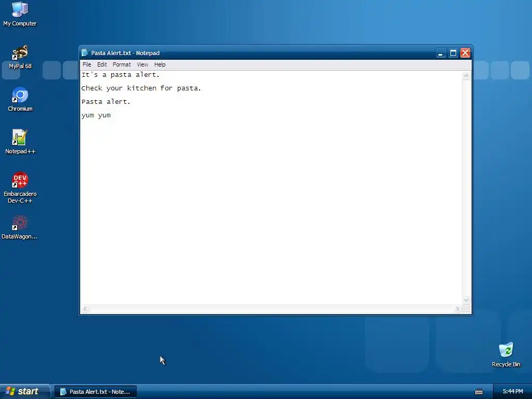Click the horizontal scrollbar right arrow

coord(457,309)
